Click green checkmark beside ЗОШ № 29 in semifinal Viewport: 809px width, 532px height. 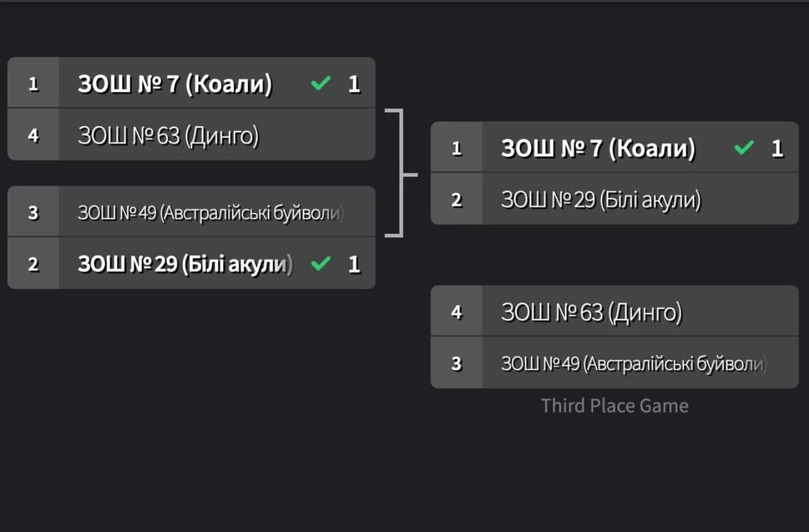[x=321, y=263]
